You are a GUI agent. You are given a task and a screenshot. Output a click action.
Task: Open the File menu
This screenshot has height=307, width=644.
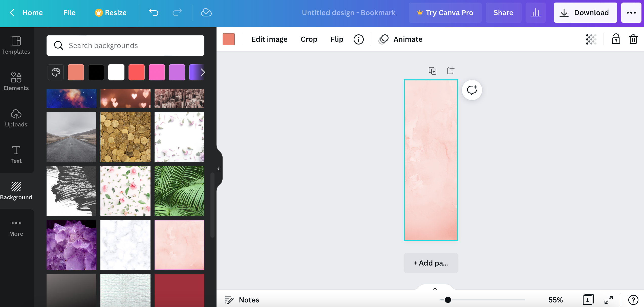[69, 12]
